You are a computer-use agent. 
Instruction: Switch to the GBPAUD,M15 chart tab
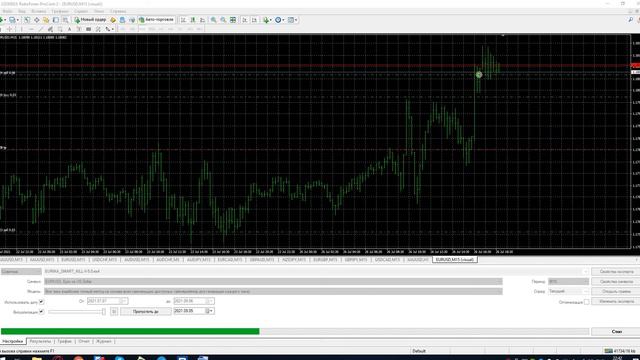click(x=262, y=260)
